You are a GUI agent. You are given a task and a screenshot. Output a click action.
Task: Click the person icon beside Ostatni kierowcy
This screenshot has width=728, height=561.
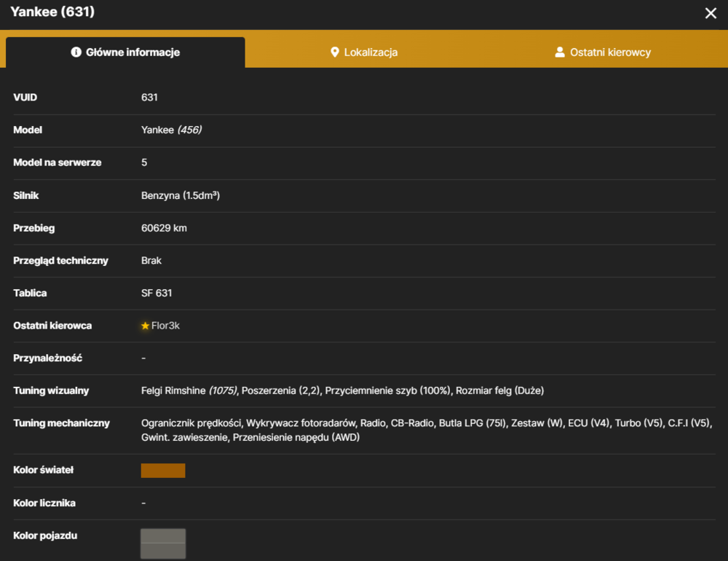[560, 52]
